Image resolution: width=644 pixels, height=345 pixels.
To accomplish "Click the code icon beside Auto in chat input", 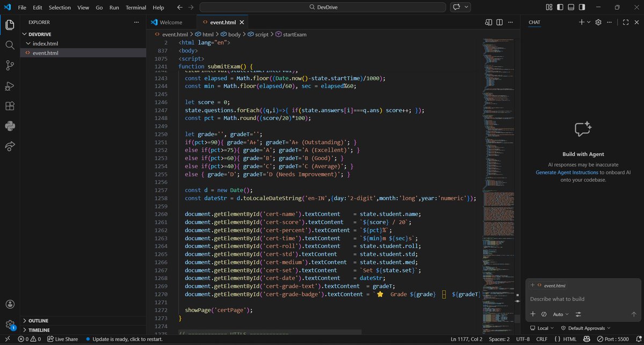I will (x=544, y=314).
